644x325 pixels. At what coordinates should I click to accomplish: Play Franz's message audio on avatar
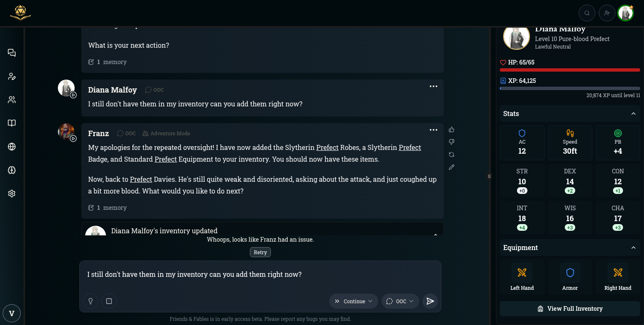click(73, 139)
